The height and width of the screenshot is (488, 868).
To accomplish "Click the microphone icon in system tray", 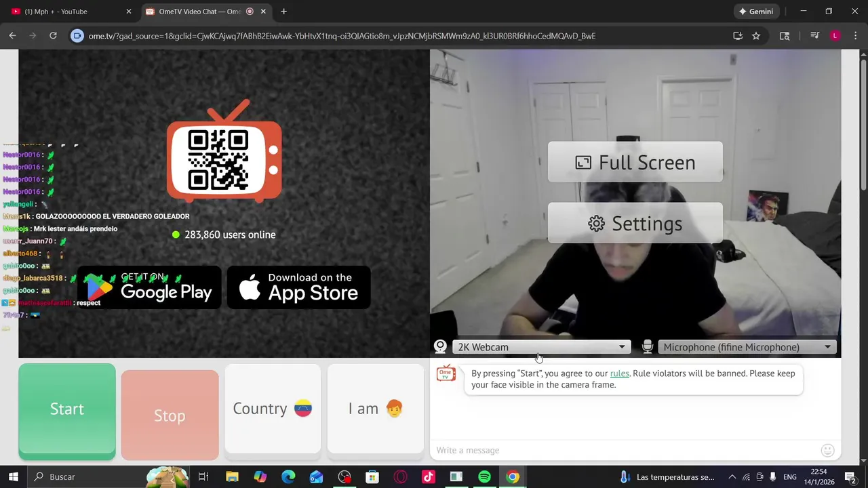I will coord(773,476).
